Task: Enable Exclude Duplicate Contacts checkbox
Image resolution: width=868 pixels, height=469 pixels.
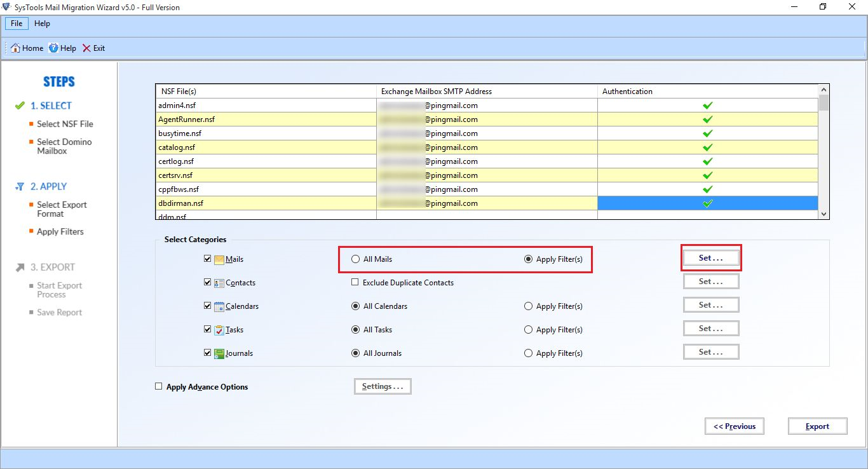Action: point(355,283)
